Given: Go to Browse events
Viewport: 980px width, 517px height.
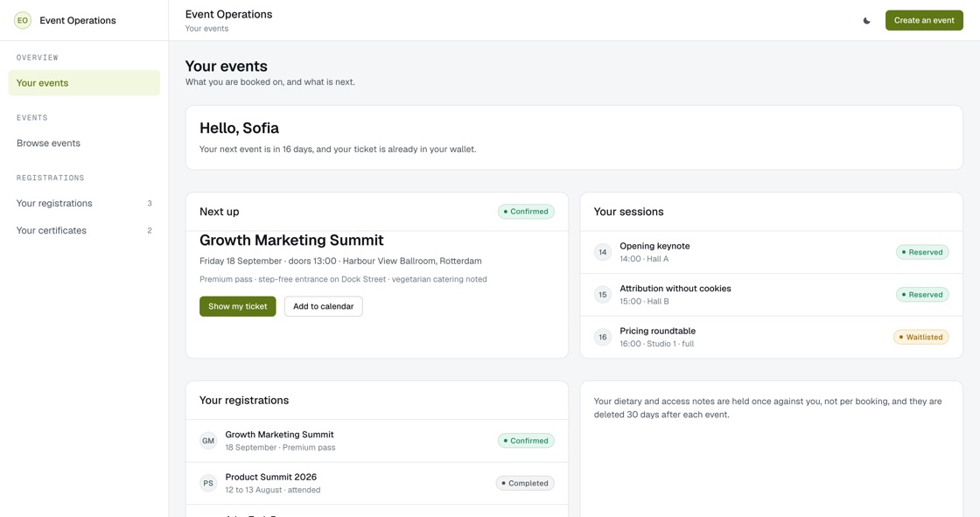Looking at the screenshot, I should 84,143.
